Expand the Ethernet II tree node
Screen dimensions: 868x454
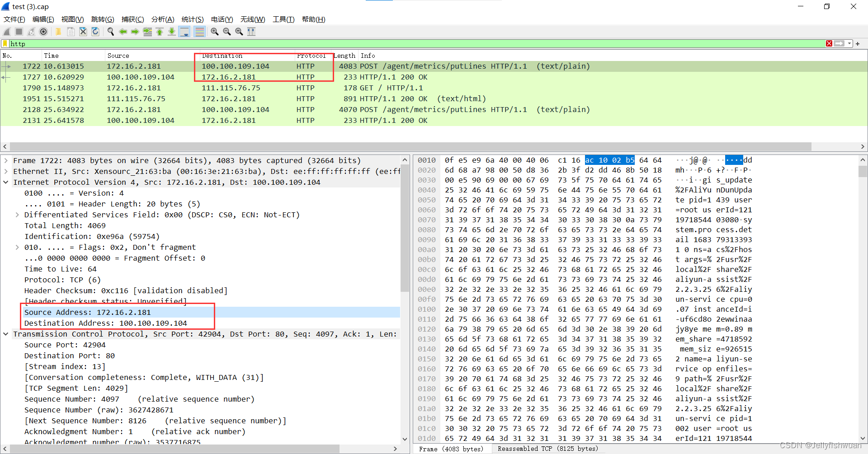tap(6, 171)
